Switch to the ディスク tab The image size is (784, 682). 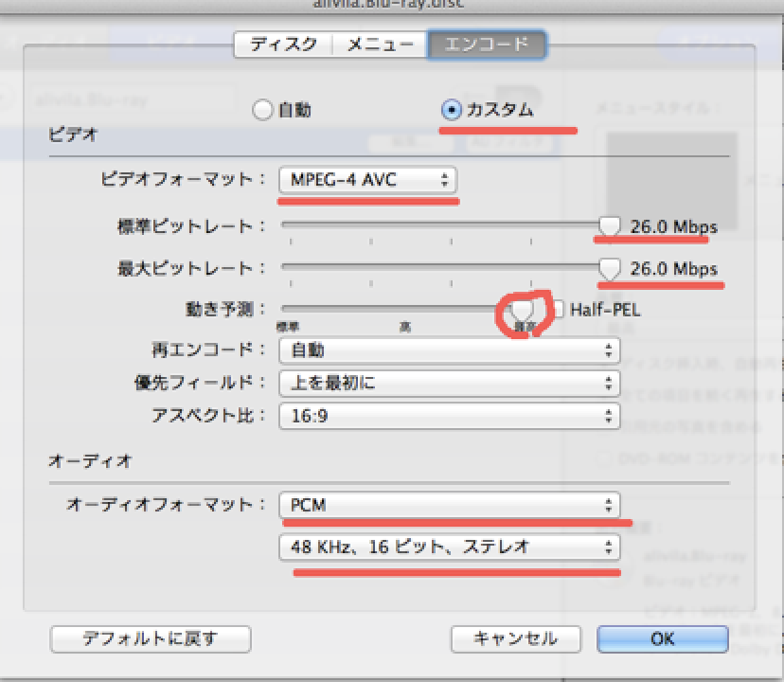[283, 45]
